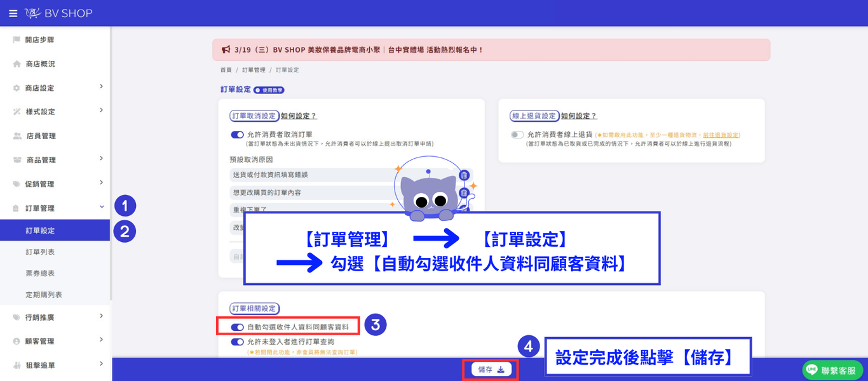Toggle the hamburger menu in the header
868x381 pixels.
pos(13,13)
